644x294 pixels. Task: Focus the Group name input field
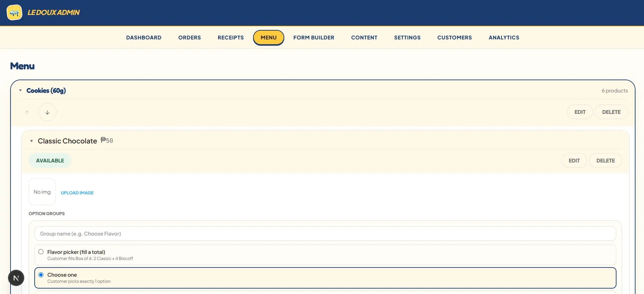pyautogui.click(x=325, y=234)
